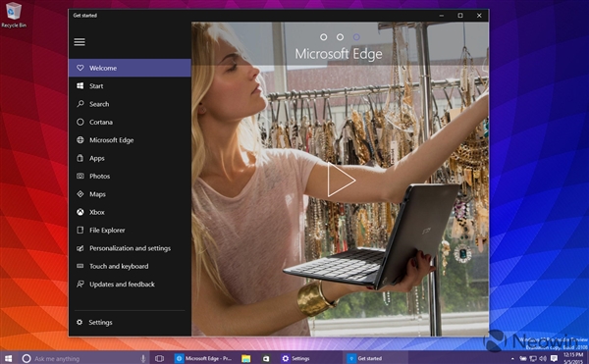
Task: Open the File Explorer topic in sidebar
Action: tap(130, 230)
